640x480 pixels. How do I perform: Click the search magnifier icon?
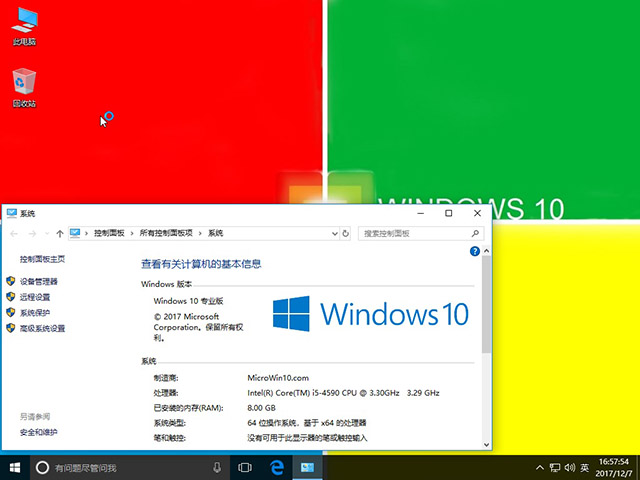(475, 233)
